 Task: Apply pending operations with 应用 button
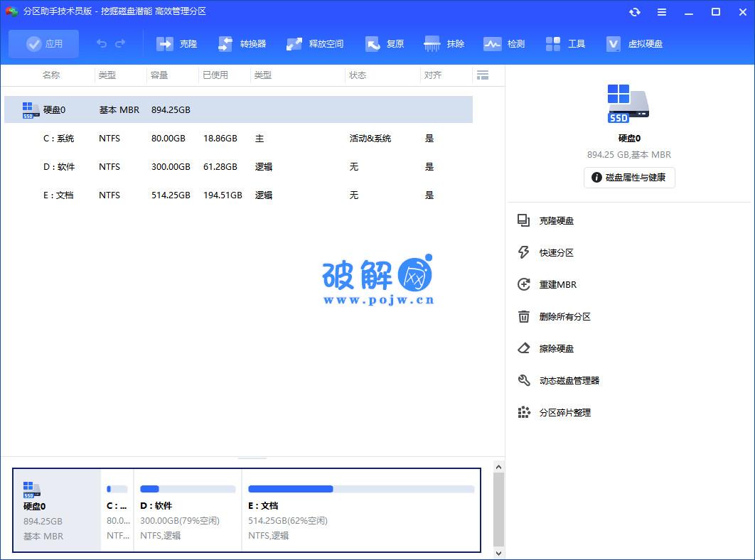(43, 43)
